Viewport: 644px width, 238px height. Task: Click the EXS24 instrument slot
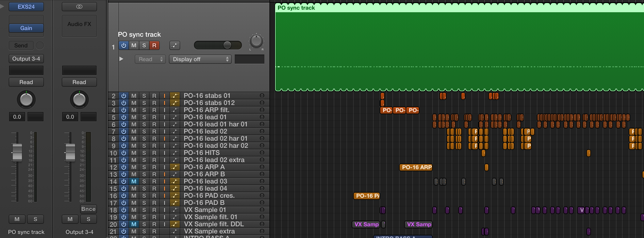pos(26,7)
